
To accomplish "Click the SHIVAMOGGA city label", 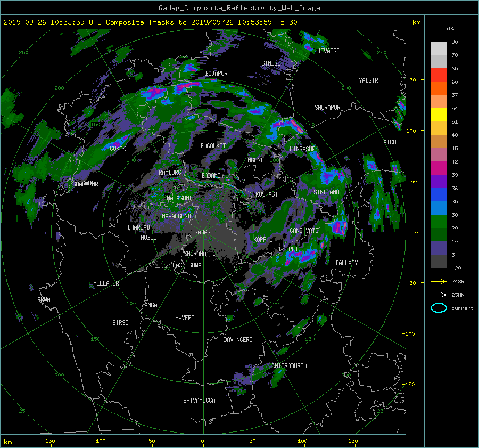I will pos(199,401).
